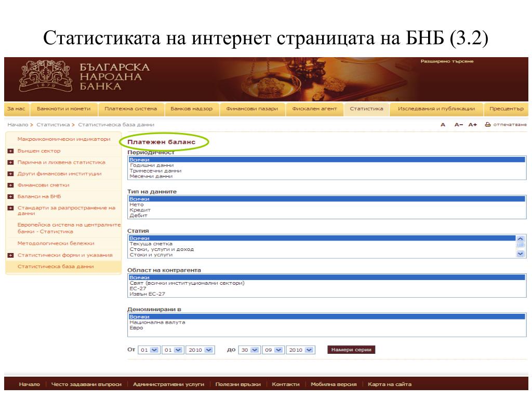Open the start month dropdown after От
Image resolution: width=532 pixels, height=399 pixels.
tap(172, 350)
